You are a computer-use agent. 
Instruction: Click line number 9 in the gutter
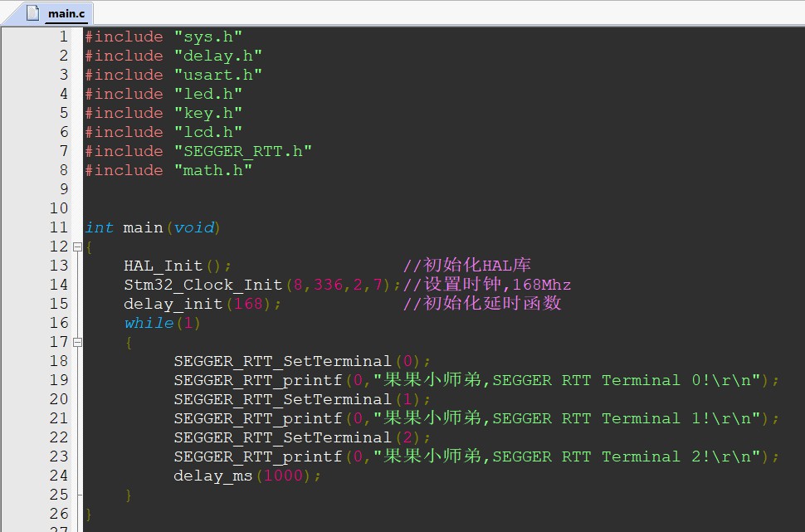point(64,189)
